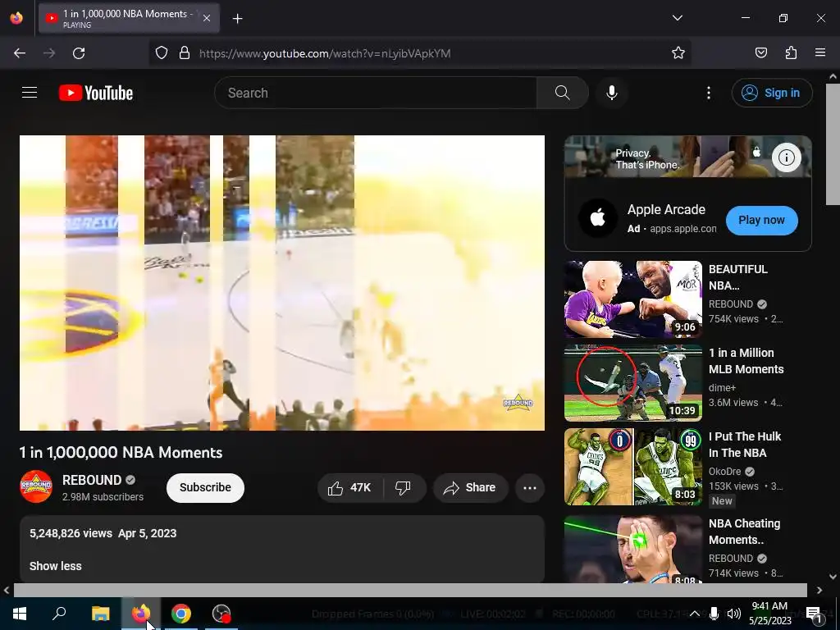840x630 pixels.
Task: Switch to Chrome on taskbar
Action: tap(181, 614)
